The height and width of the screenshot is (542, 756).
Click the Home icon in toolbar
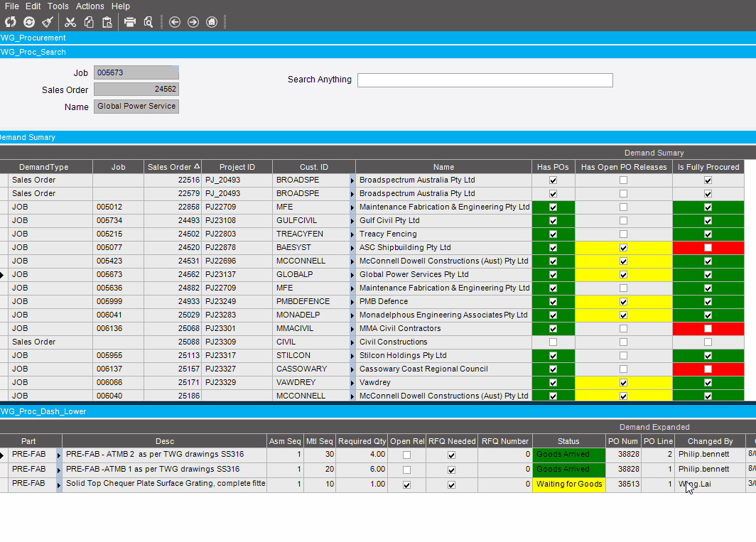tap(212, 22)
